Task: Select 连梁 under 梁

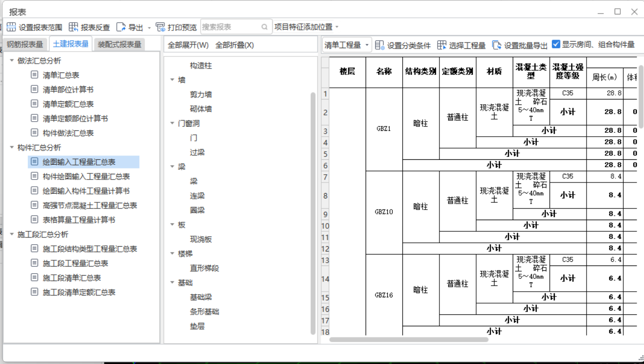Action: click(197, 196)
